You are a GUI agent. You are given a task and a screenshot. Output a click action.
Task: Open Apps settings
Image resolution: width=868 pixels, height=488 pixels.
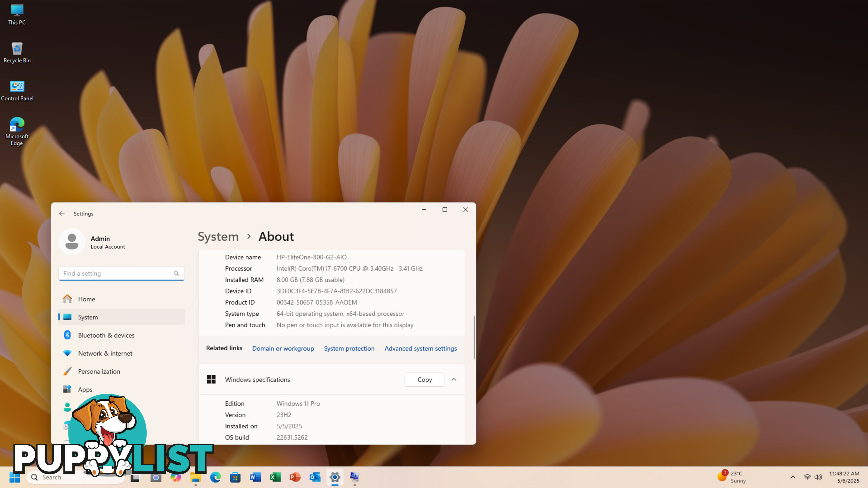(x=122, y=389)
